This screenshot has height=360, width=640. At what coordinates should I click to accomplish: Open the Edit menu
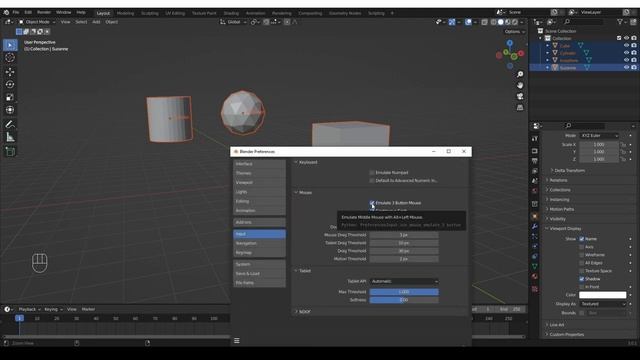point(28,13)
